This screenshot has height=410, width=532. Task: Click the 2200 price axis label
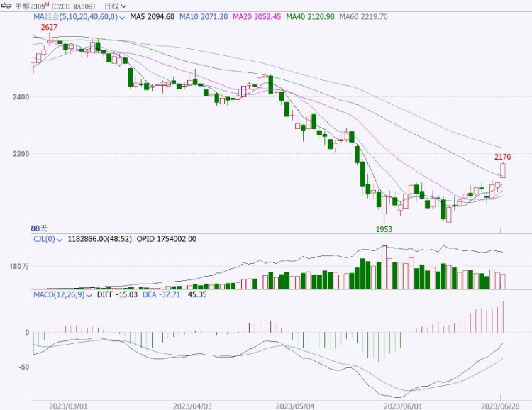click(x=21, y=154)
